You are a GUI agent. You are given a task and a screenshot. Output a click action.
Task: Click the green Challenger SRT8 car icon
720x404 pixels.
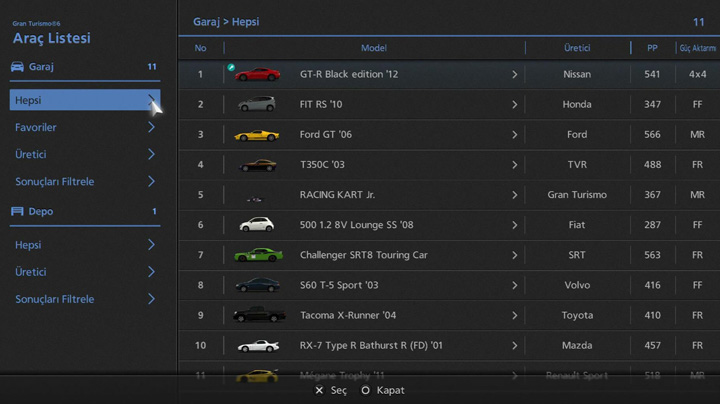pyautogui.click(x=257, y=255)
